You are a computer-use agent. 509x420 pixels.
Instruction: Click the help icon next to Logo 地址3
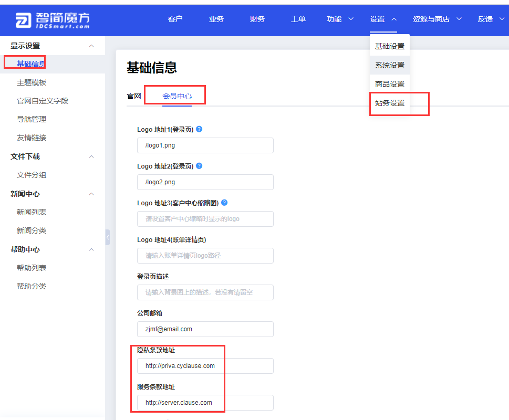point(224,203)
